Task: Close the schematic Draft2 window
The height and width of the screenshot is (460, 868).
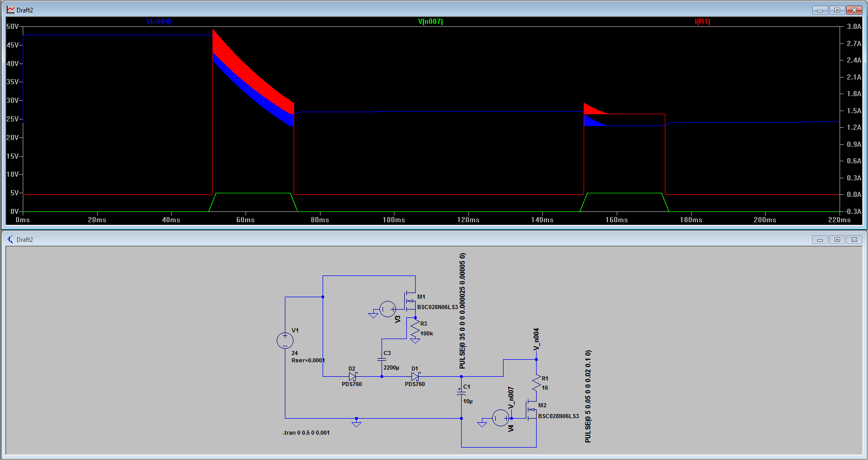Action: pyautogui.click(x=854, y=239)
